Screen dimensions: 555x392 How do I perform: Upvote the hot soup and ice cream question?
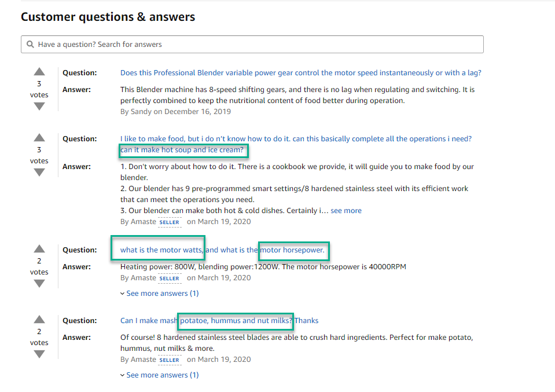tap(39, 138)
